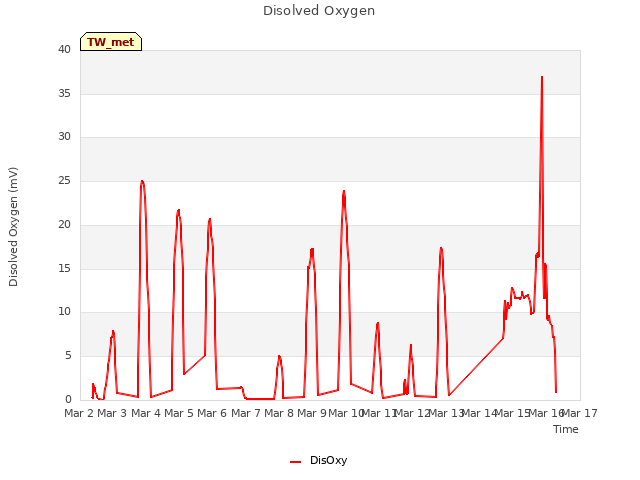The height and width of the screenshot is (480, 640).
Task: Click the Mar 10 peak near 24 mV
Action: click(x=344, y=191)
